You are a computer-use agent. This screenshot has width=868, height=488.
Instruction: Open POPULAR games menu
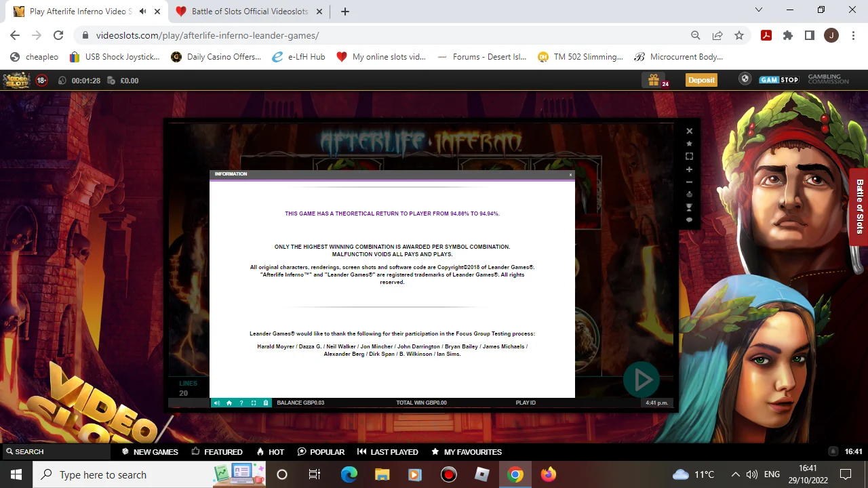(321, 452)
